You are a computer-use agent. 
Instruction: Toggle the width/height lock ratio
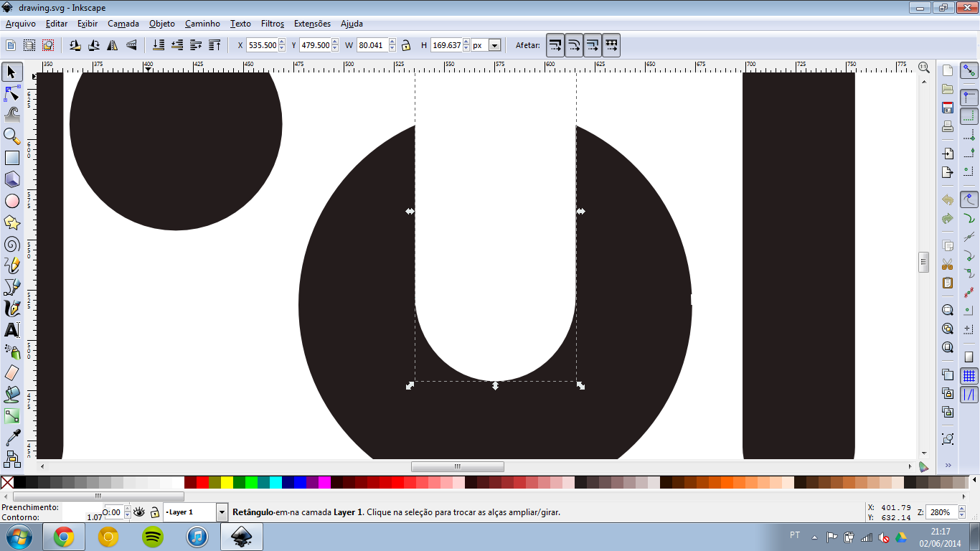pyautogui.click(x=406, y=45)
